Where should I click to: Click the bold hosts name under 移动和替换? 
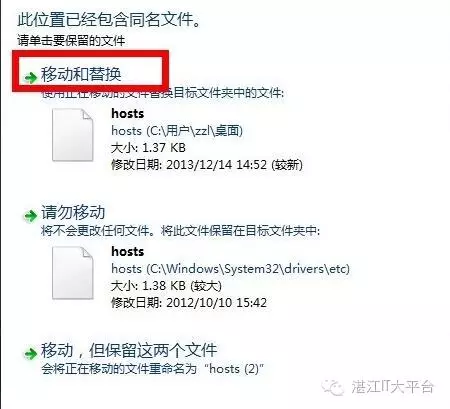pos(128,113)
